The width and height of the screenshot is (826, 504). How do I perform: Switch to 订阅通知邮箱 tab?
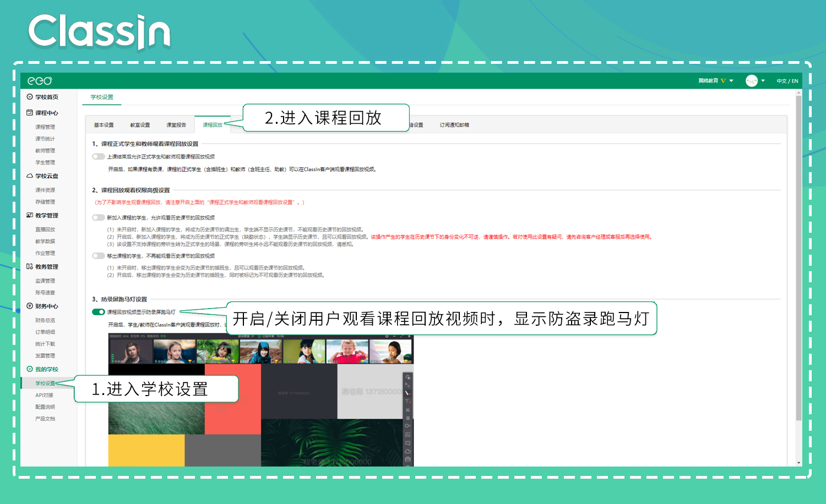click(x=454, y=125)
